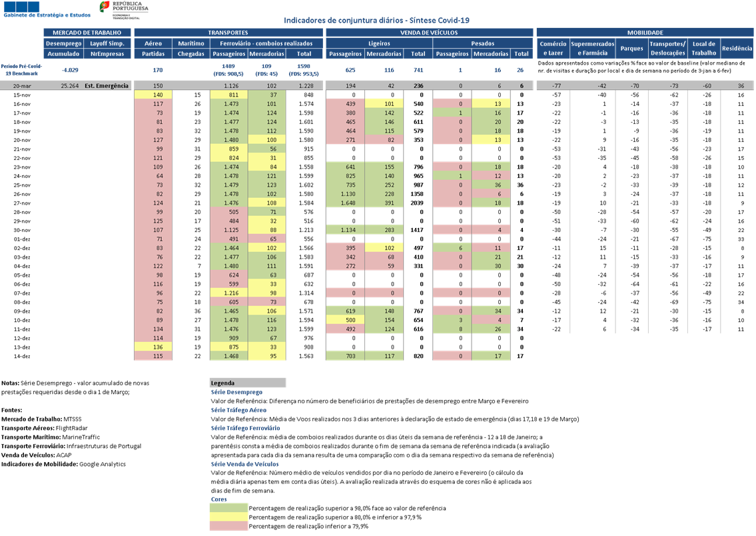756x536 pixels.
Task: Select the cell with value 25.264
Action: pos(69,85)
